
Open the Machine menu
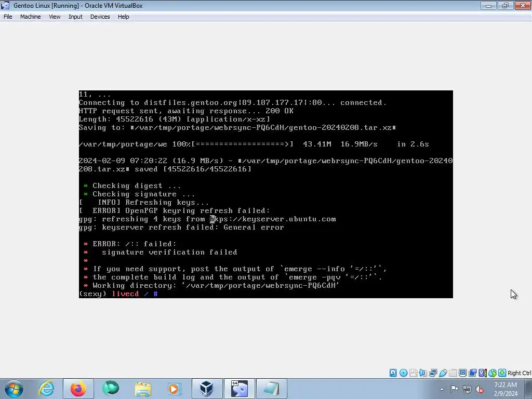[x=30, y=17]
